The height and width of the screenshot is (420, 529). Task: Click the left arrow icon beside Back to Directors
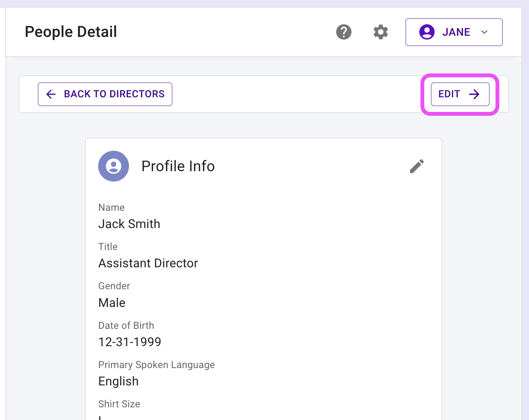point(51,94)
